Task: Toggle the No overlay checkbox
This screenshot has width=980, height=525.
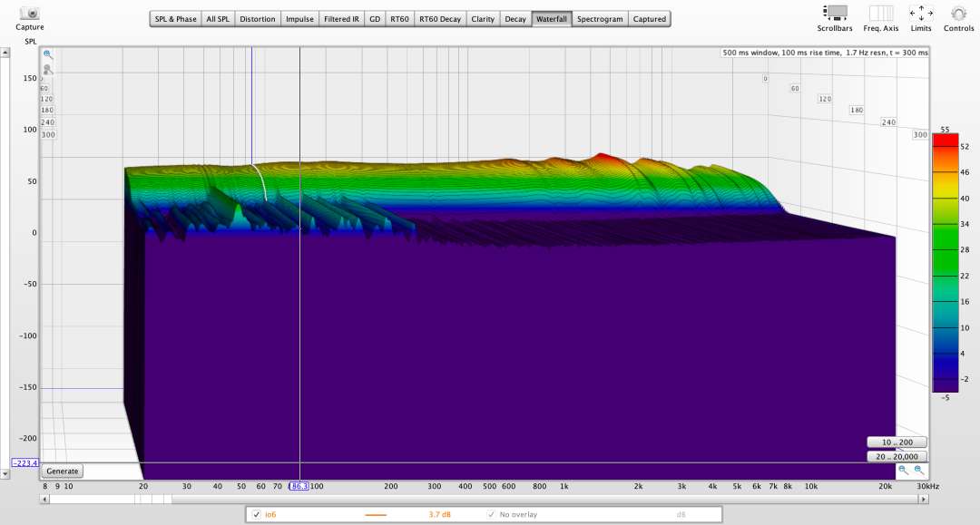Action: [492, 515]
